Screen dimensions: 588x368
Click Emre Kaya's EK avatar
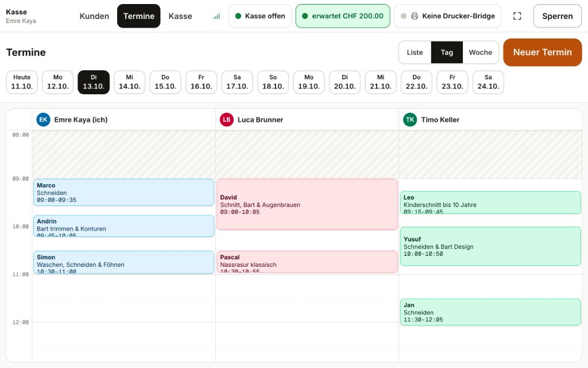click(x=43, y=120)
